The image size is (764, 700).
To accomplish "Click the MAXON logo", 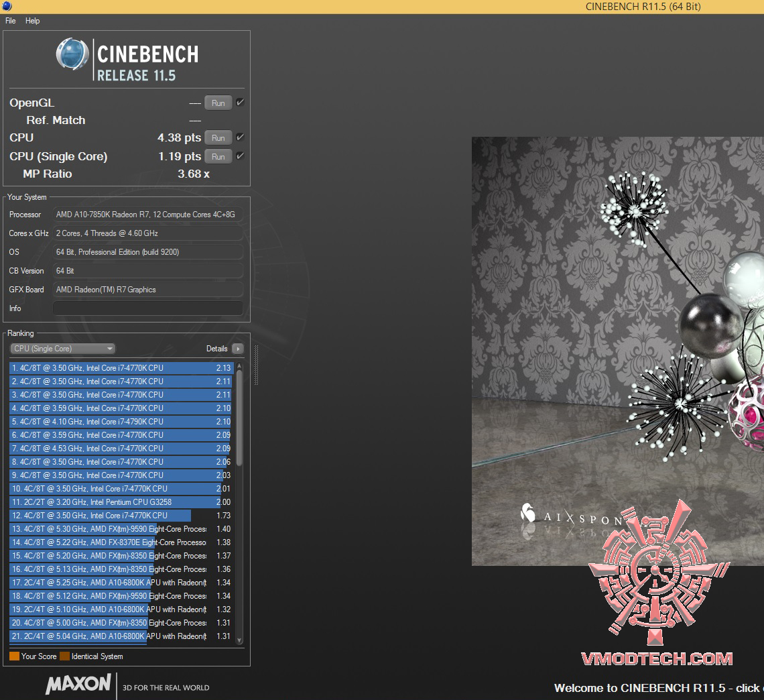I will click(x=78, y=684).
